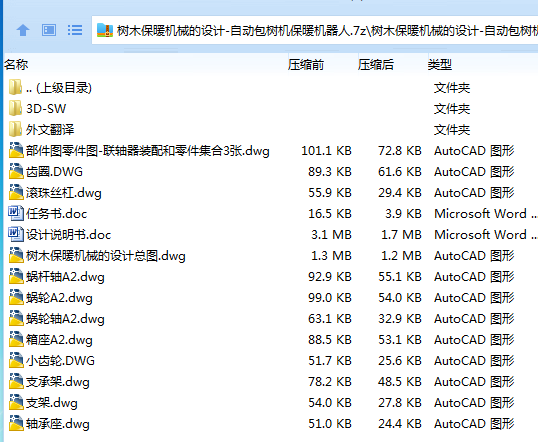Click the 3D-SW folder icon

click(x=15, y=108)
